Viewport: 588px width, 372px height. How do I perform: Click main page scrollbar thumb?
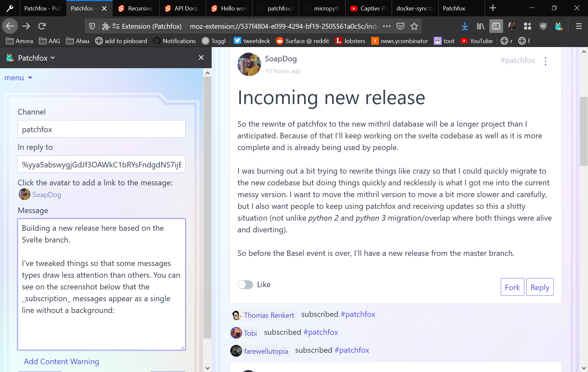(x=584, y=132)
